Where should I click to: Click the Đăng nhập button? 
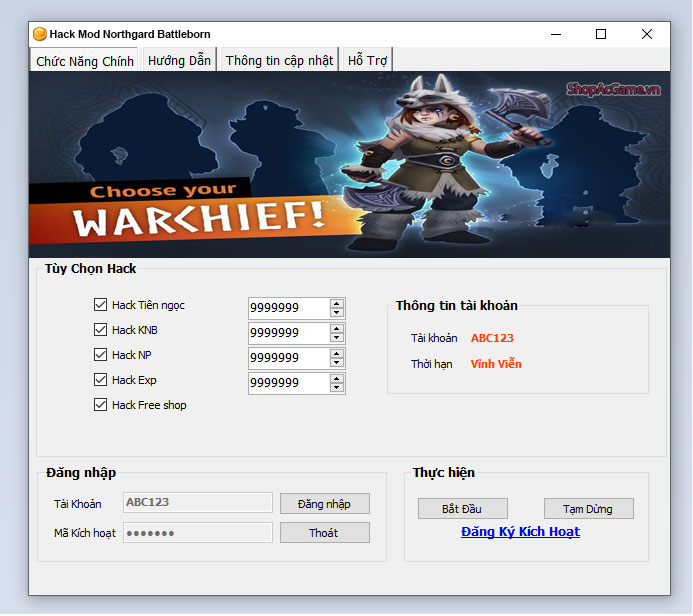325,504
